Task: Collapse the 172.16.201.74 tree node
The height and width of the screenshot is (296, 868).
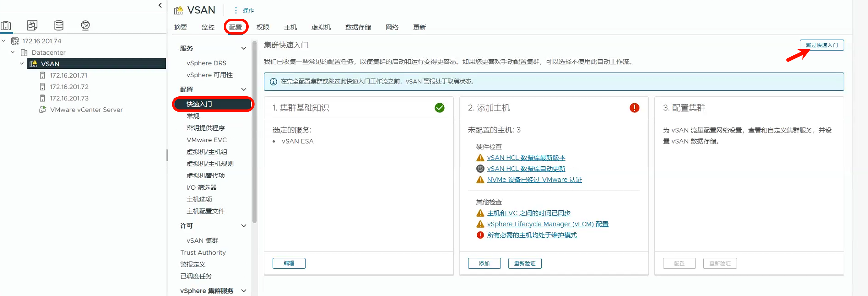Action: pyautogui.click(x=4, y=41)
